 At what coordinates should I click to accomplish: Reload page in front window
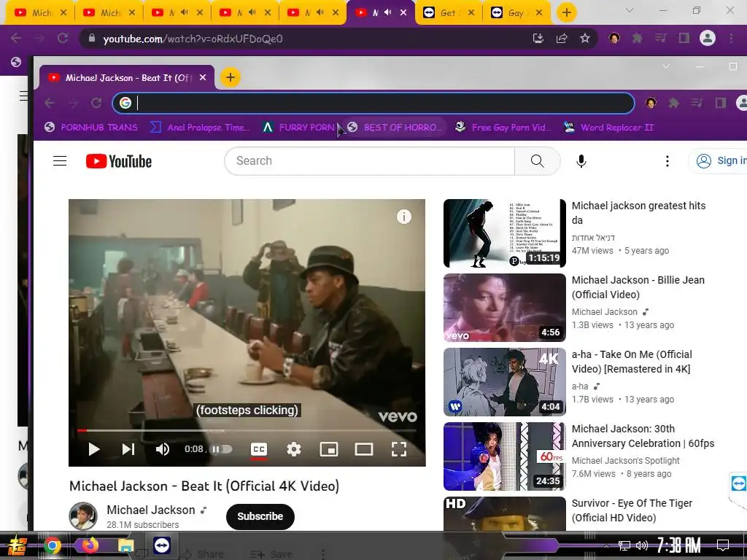click(96, 103)
